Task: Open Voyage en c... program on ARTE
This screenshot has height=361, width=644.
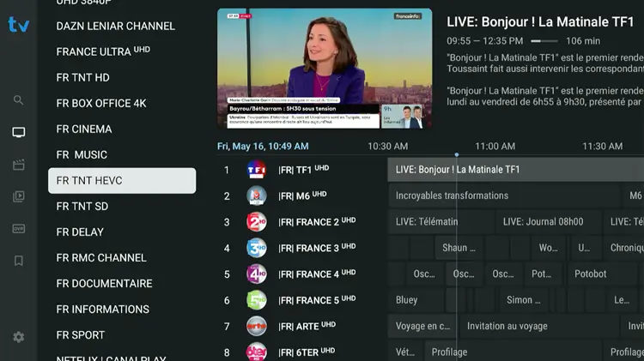Action: click(x=422, y=326)
